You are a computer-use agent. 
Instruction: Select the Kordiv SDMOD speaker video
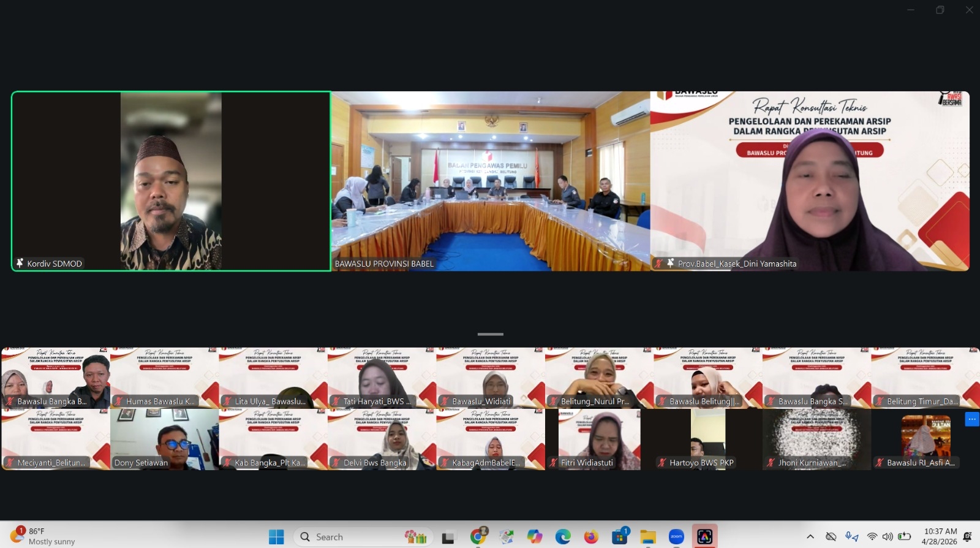tap(171, 181)
